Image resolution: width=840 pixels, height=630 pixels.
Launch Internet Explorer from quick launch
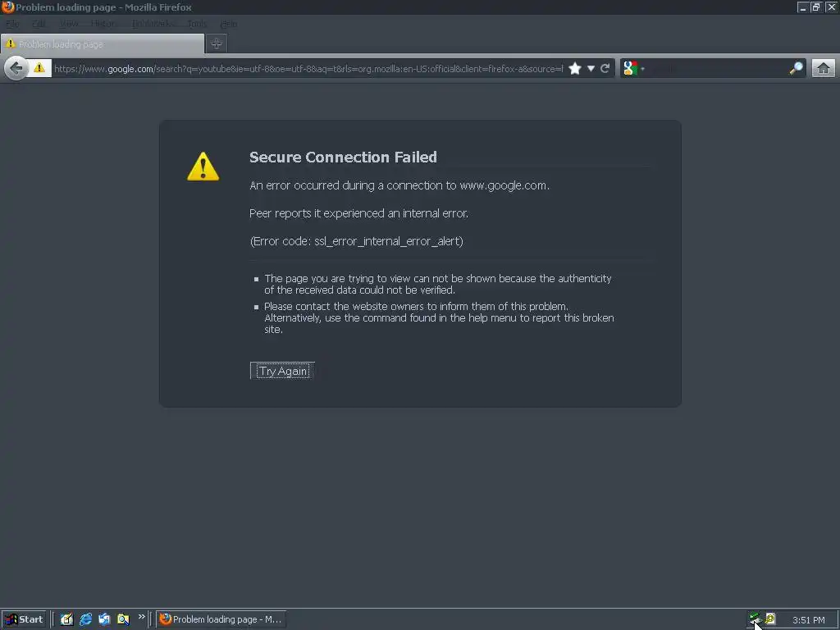[85, 619]
